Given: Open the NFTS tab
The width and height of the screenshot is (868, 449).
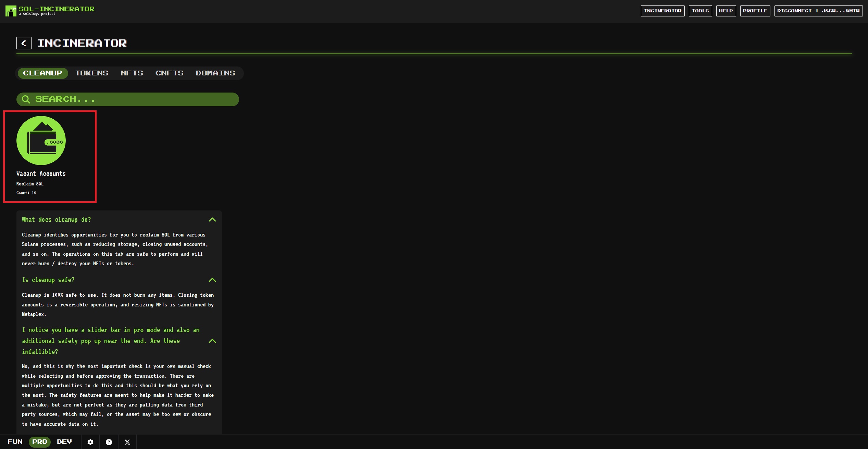Looking at the screenshot, I should [x=132, y=73].
